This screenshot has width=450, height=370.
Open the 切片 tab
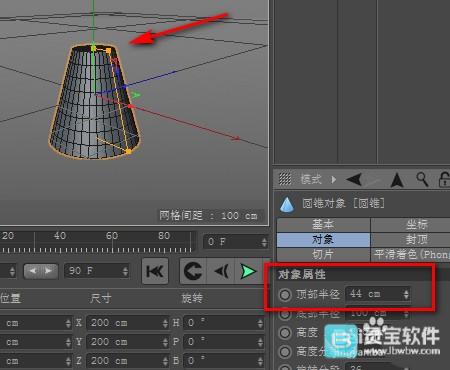(x=323, y=255)
